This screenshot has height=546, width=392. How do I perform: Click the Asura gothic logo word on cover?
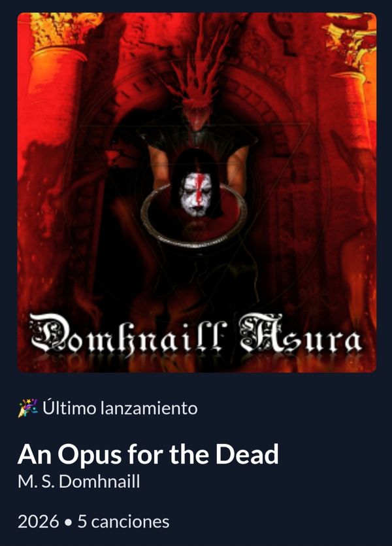pos(301,333)
